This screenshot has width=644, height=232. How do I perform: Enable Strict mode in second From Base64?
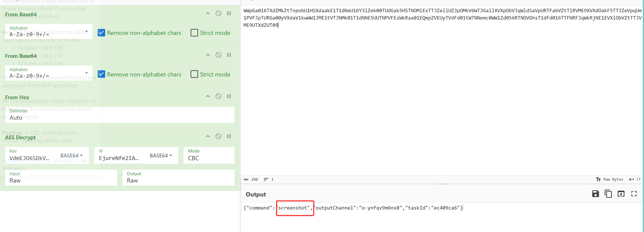[194, 74]
